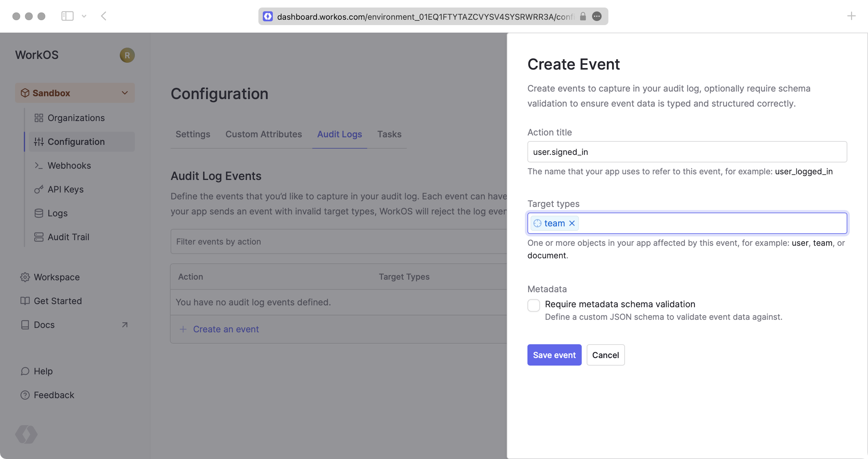
Task: Click the Webhooks terminal icon
Action: pyautogui.click(x=39, y=165)
